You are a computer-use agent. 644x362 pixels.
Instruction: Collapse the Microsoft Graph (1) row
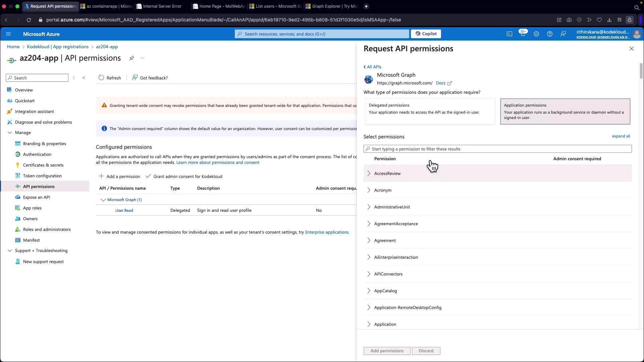(103, 200)
